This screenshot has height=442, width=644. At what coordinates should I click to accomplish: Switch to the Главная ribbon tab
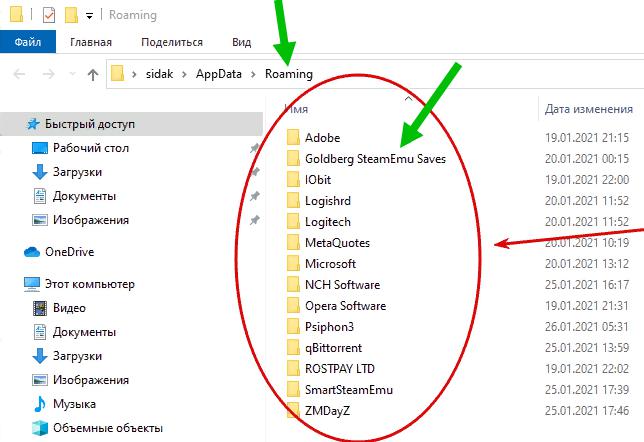click(x=91, y=42)
